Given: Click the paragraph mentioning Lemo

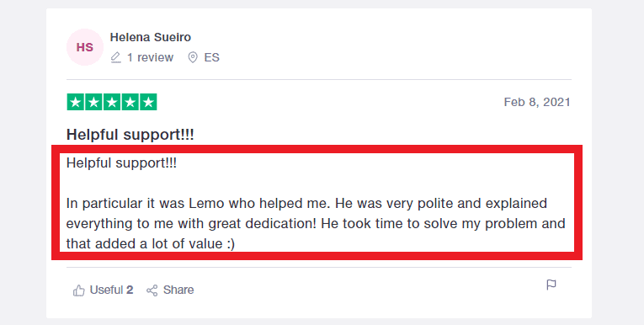Looking at the screenshot, I should [x=316, y=223].
